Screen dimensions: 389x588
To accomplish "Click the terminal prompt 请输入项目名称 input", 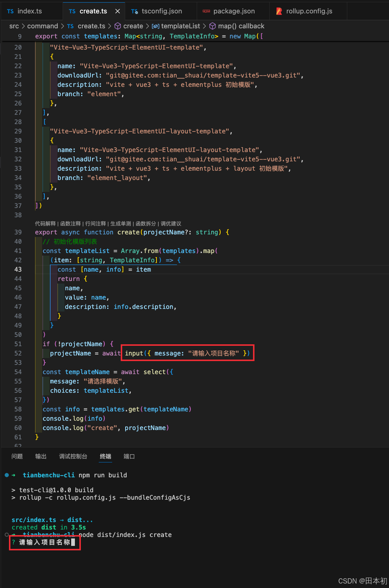I will pos(44,542).
